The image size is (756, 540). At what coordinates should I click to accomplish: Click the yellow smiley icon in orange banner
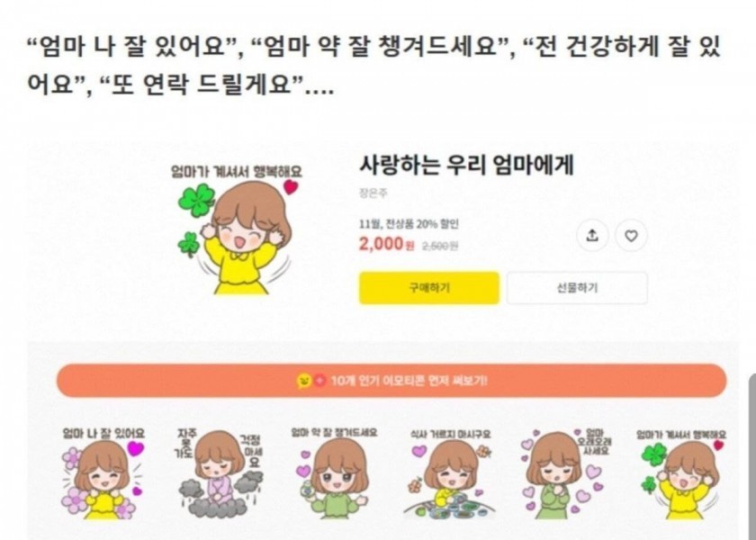304,381
